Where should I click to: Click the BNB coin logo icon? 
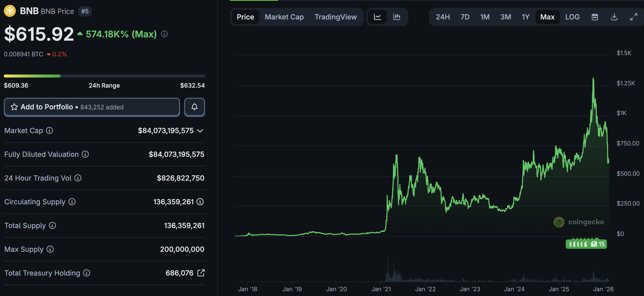coord(10,11)
